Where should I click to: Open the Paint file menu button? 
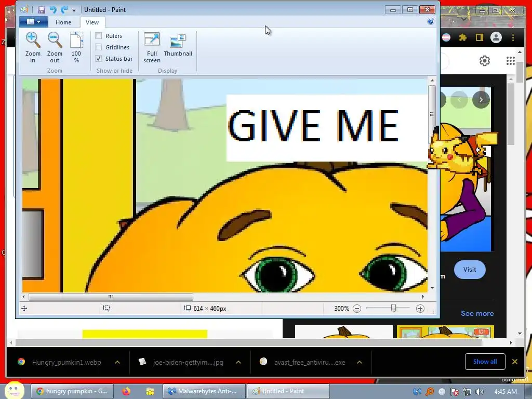(x=33, y=22)
